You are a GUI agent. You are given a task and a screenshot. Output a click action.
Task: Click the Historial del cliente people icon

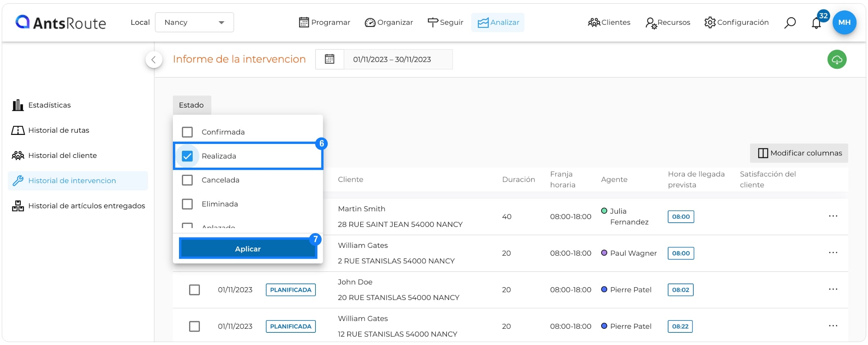tap(18, 155)
